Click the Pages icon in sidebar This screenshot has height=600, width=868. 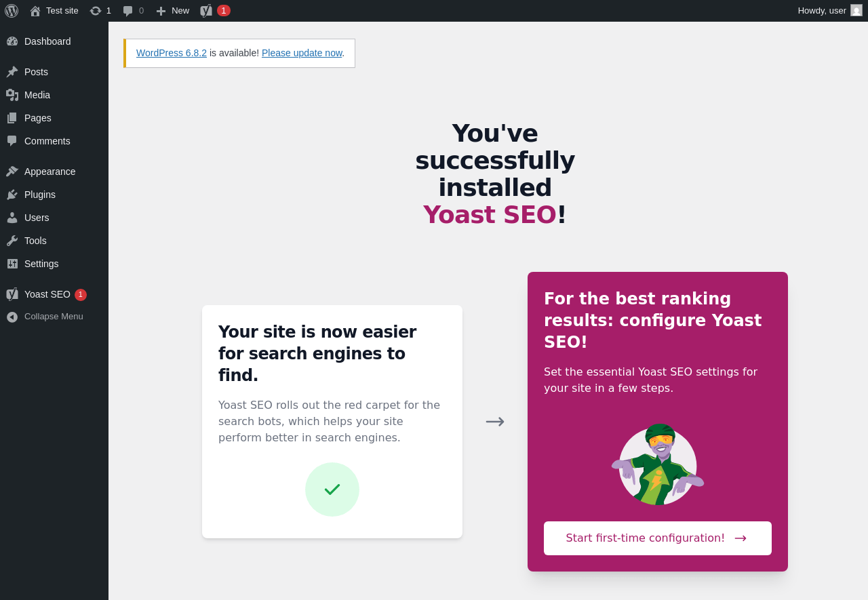tap(12, 118)
